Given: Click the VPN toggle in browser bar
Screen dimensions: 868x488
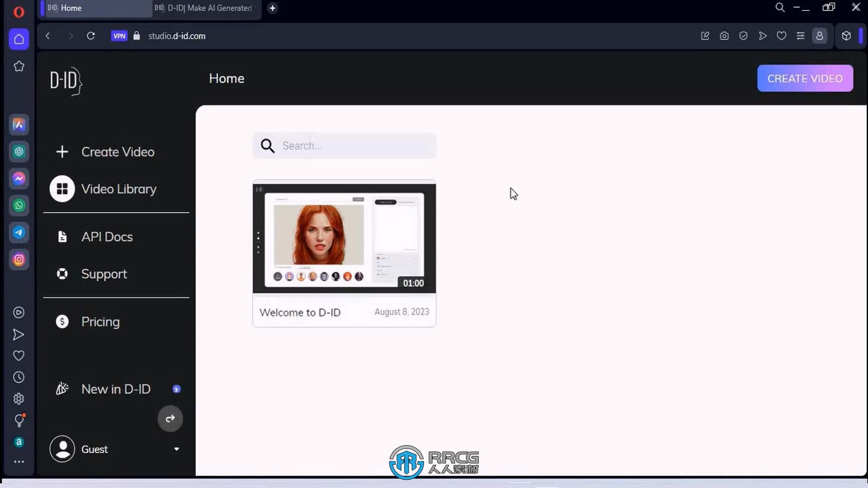Looking at the screenshot, I should point(119,36).
